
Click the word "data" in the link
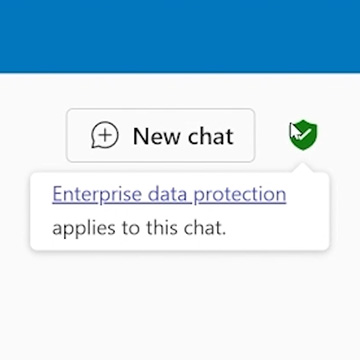pyautogui.click(x=167, y=194)
